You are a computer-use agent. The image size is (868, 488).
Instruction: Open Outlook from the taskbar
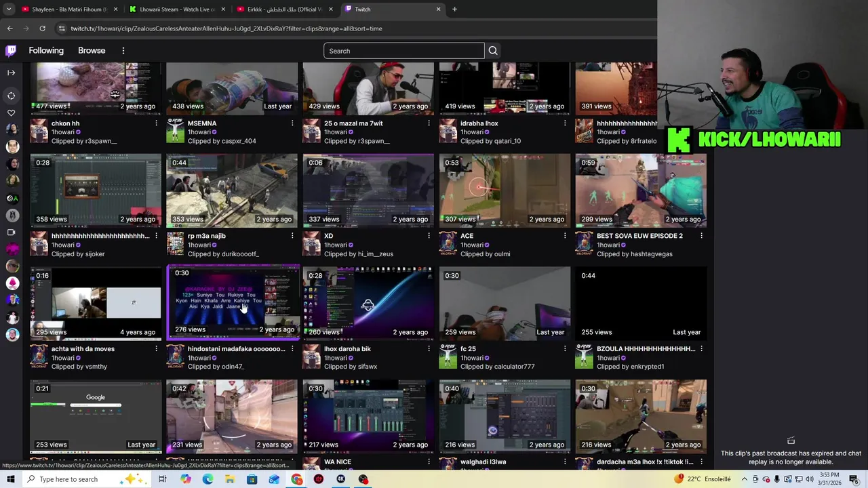(x=274, y=479)
